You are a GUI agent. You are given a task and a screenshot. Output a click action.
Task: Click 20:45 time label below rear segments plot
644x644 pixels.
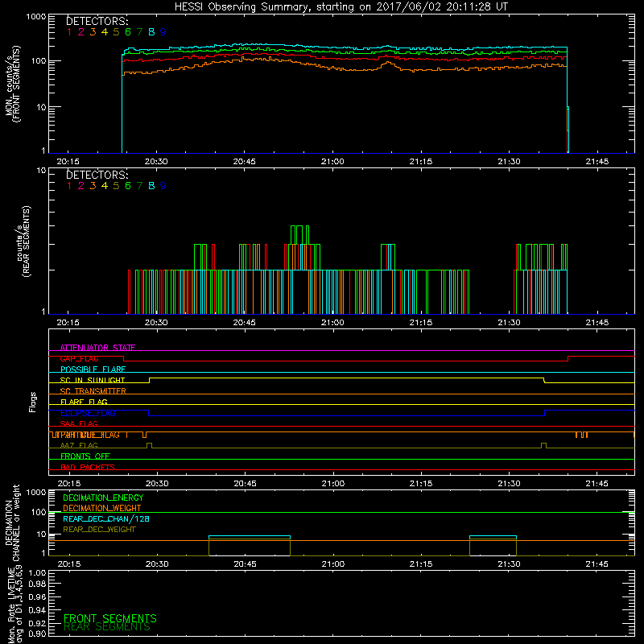[x=245, y=323]
